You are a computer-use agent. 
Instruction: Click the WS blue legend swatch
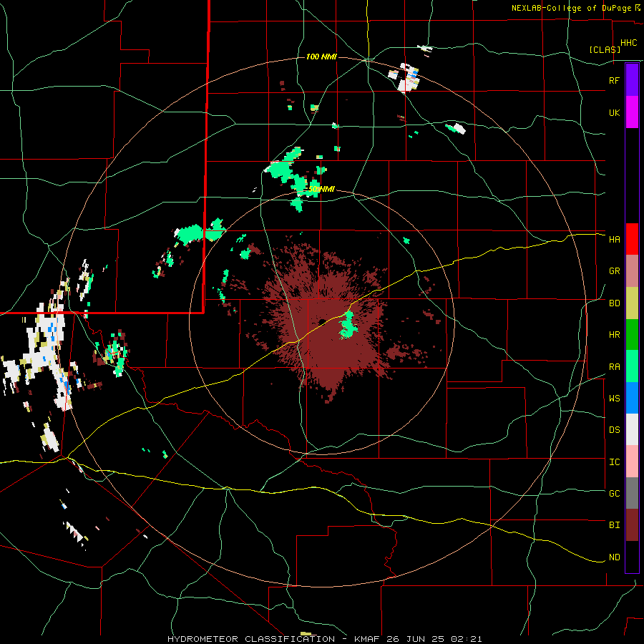pyautogui.click(x=632, y=398)
